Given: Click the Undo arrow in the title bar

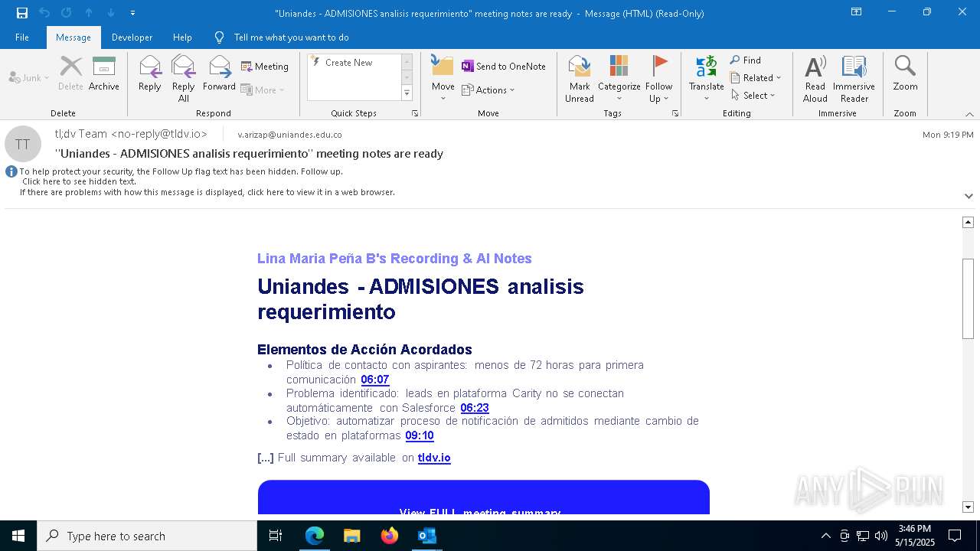Looking at the screenshot, I should click(44, 13).
